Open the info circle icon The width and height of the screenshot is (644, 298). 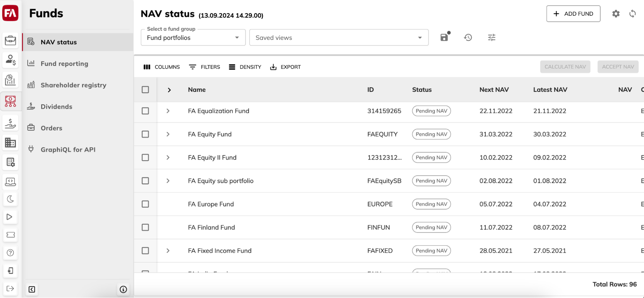pos(123,289)
